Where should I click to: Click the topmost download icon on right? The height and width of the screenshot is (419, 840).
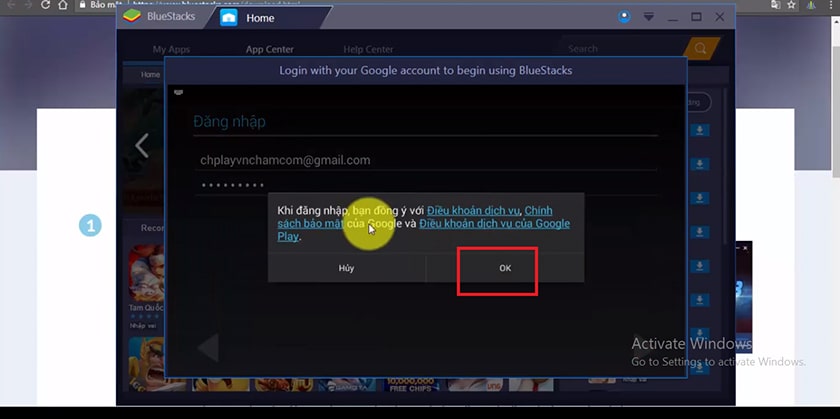701,130
